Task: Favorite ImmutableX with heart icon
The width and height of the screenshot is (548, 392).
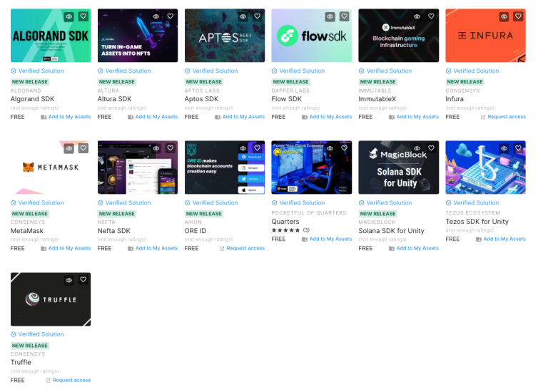Action: click(x=431, y=16)
